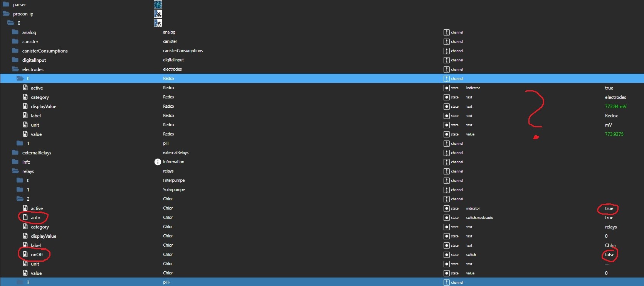644x286 pixels.
Task: Click the folder icon of canisterConsumptions
Action: [15, 51]
